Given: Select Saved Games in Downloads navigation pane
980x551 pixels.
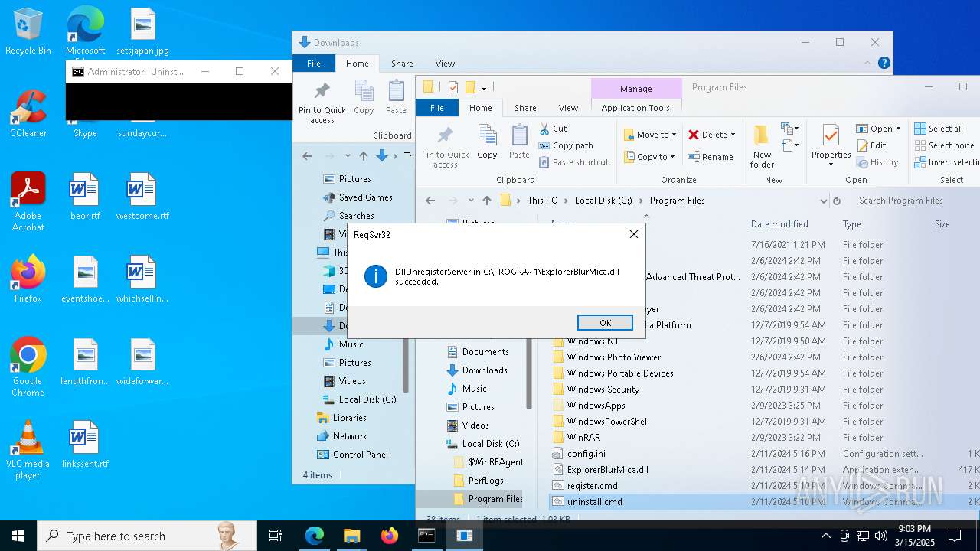Looking at the screenshot, I should click(366, 197).
